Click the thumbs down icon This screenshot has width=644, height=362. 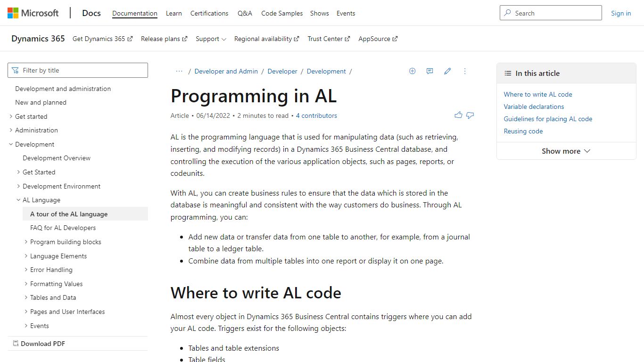coord(470,115)
